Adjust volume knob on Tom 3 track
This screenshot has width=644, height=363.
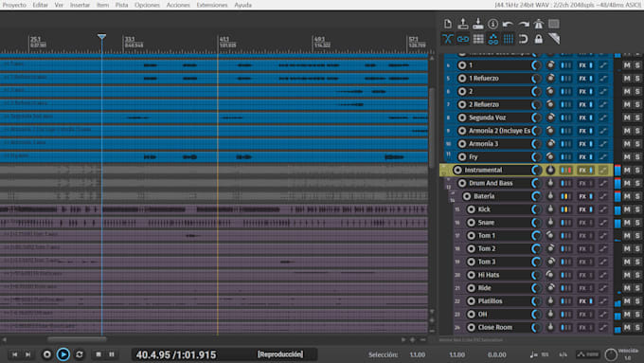[536, 262]
